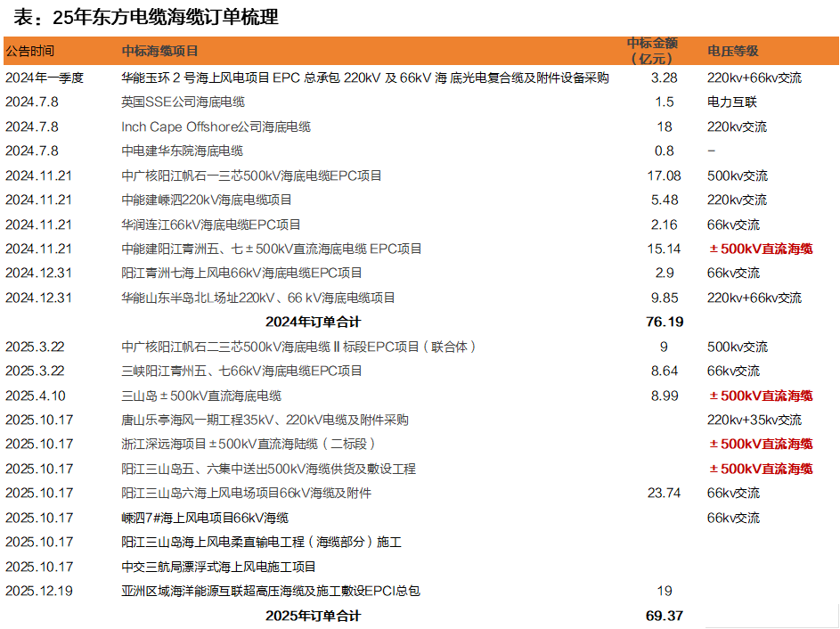Click the 中标海缆项目 column header
Viewport: 840px width, 629px height.
[x=160, y=52]
